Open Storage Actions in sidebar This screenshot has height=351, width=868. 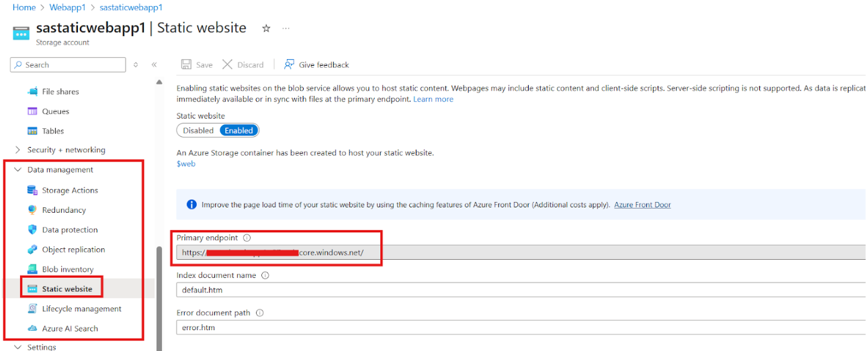pyautogui.click(x=70, y=190)
